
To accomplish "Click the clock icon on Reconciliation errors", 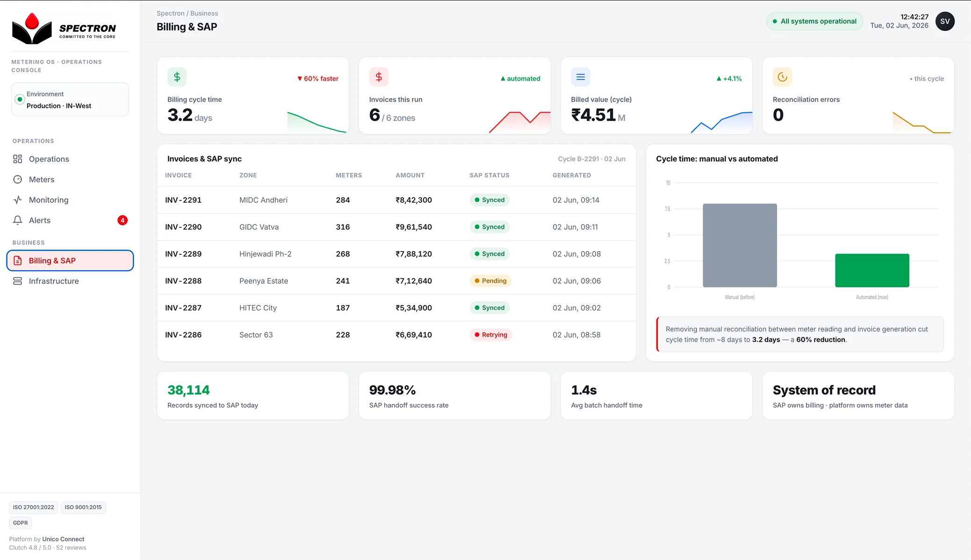I will (783, 77).
